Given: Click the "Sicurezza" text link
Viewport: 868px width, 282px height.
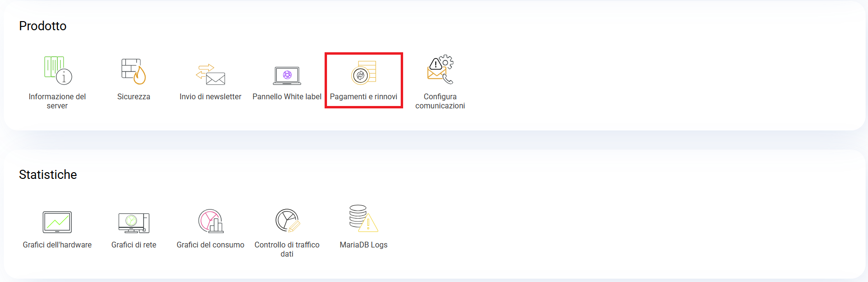Looking at the screenshot, I should (134, 97).
